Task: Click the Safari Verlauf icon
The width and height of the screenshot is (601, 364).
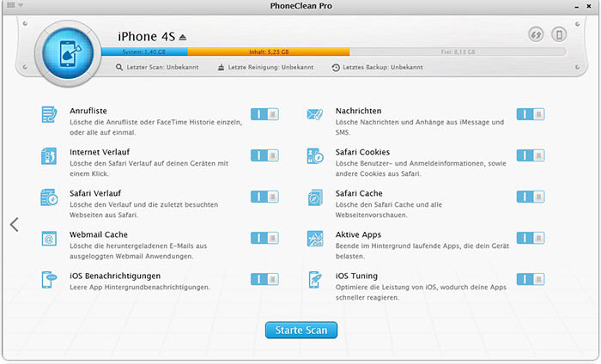Action: pyautogui.click(x=49, y=197)
